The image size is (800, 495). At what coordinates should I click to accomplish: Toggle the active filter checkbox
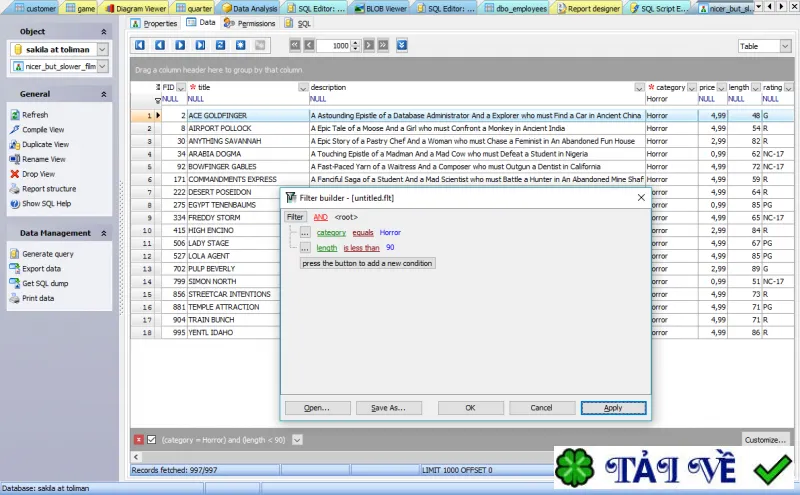point(152,439)
